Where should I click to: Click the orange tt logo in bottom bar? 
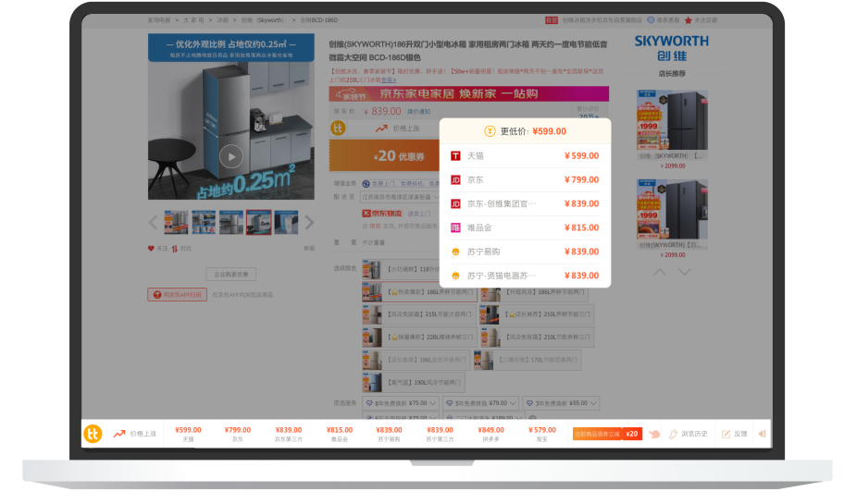[x=93, y=434]
